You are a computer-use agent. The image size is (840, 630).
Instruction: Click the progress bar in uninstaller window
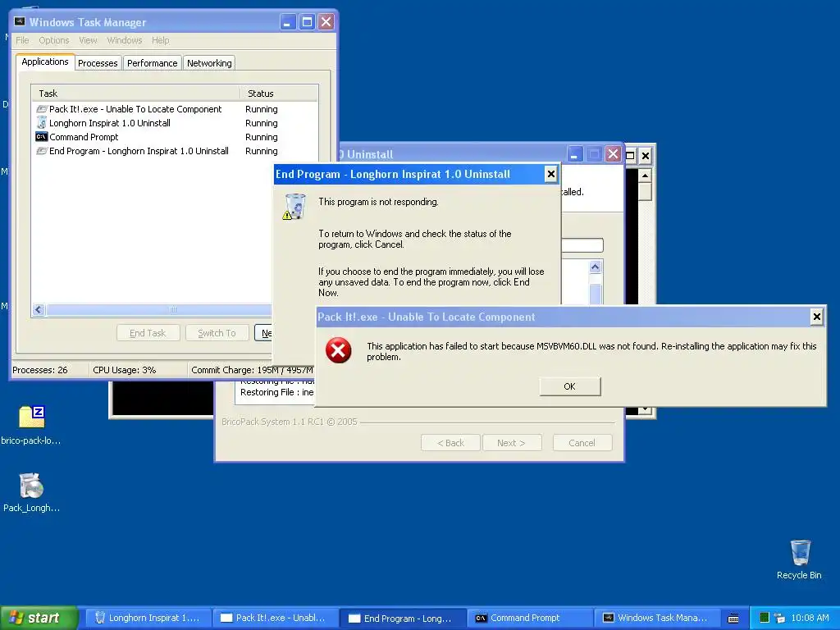[x=582, y=244]
